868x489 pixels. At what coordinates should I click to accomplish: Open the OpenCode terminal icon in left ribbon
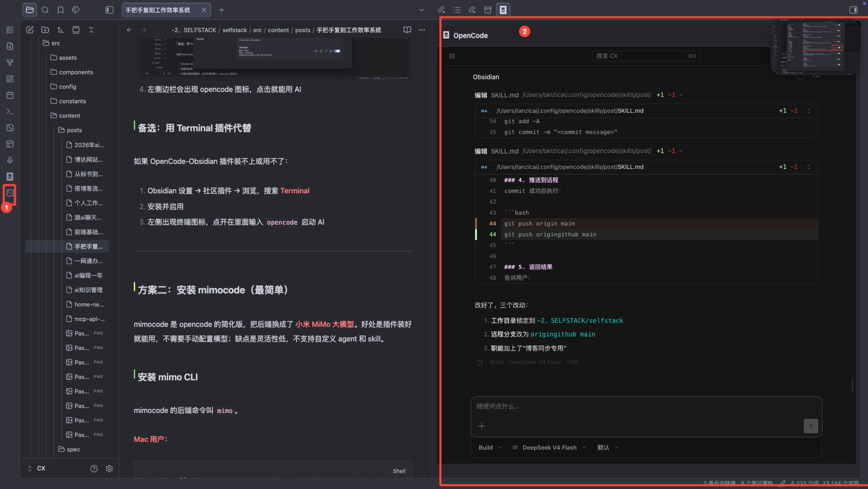[x=10, y=193]
